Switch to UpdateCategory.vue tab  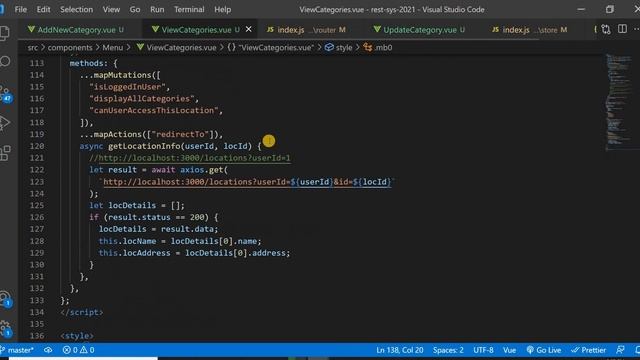(419, 30)
